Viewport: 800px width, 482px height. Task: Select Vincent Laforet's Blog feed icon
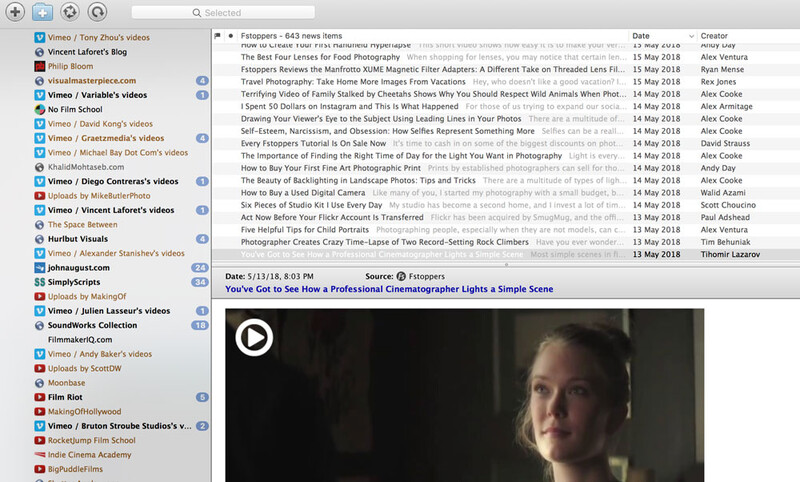[x=39, y=52]
